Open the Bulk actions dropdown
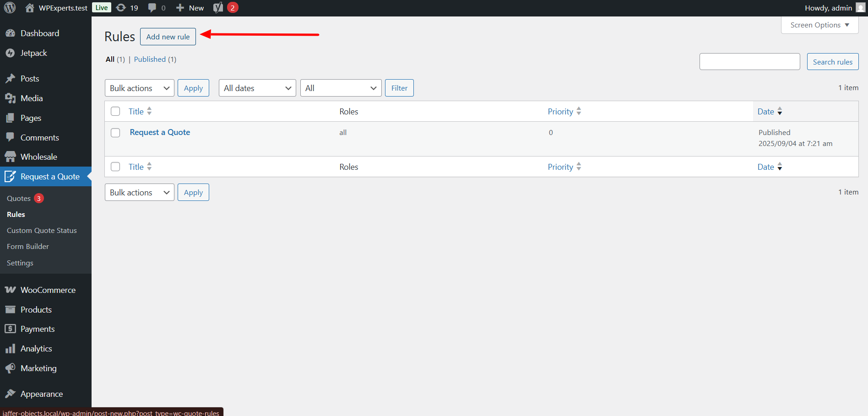This screenshot has width=868, height=416. (139, 88)
